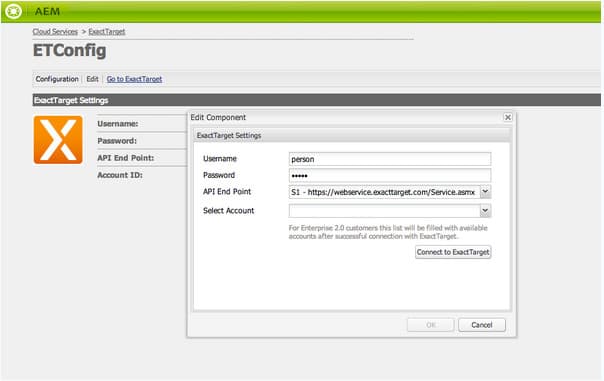604x381 pixels.
Task: Follow the Go to ExactTarget link
Action: tap(134, 79)
